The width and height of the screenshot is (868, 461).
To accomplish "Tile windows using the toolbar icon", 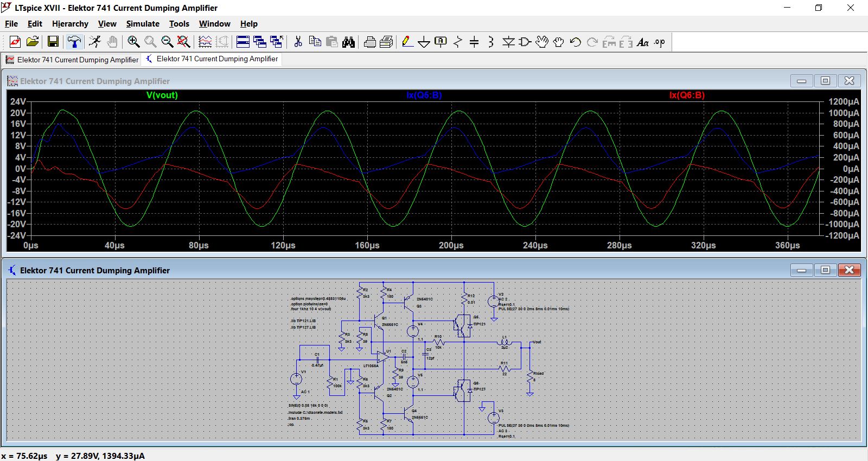I will point(243,42).
